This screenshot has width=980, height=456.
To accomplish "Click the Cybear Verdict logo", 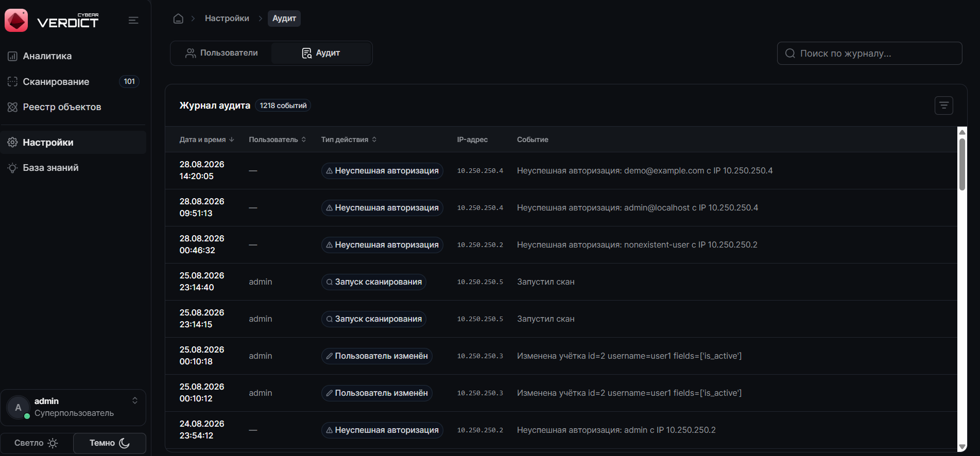I will coord(51,21).
